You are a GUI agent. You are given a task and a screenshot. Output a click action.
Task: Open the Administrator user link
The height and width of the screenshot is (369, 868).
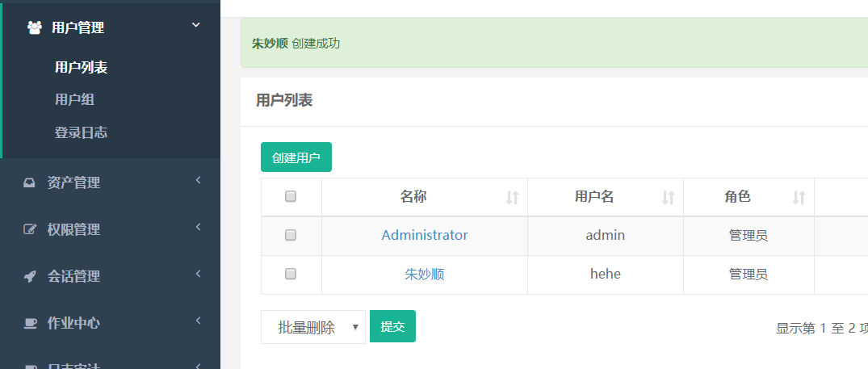click(x=424, y=235)
